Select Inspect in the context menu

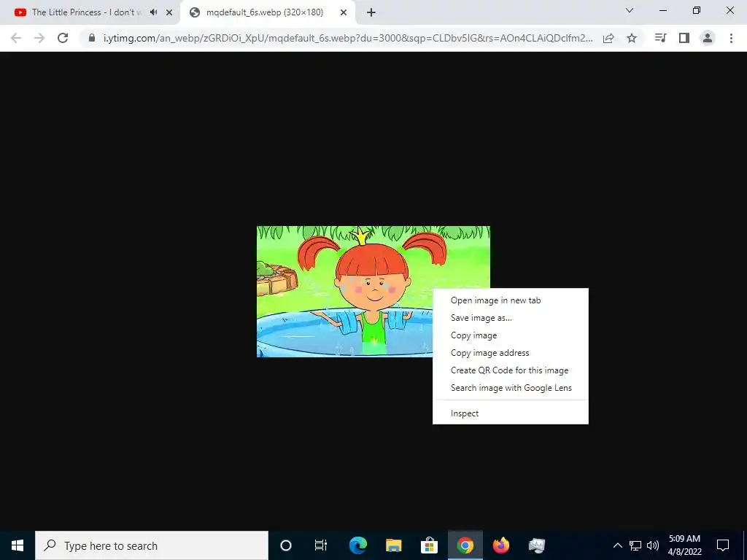coord(510,413)
